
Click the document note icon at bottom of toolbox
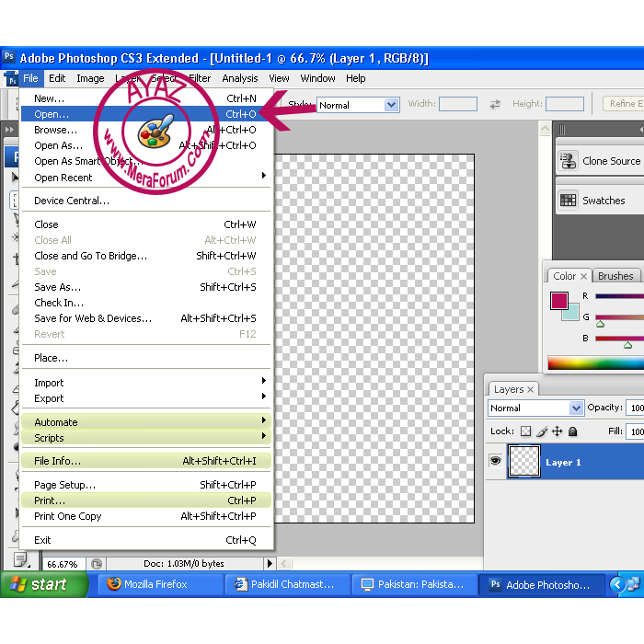click(x=20, y=559)
